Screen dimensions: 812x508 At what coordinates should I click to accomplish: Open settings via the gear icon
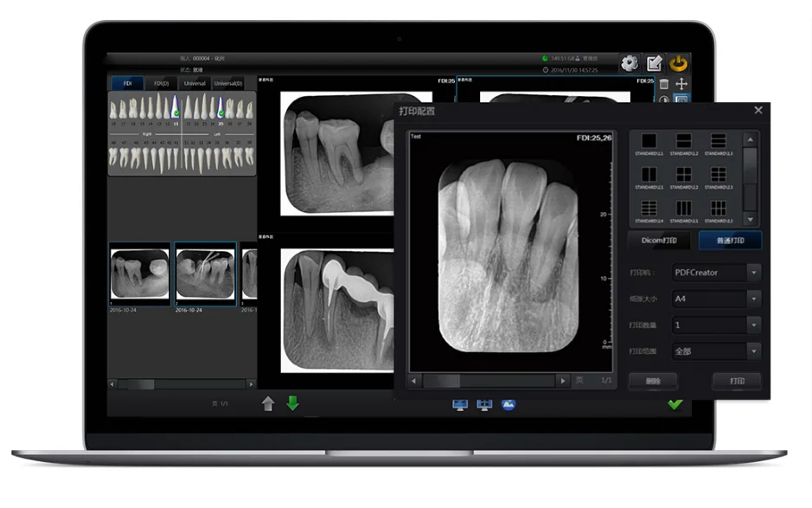coord(630,63)
